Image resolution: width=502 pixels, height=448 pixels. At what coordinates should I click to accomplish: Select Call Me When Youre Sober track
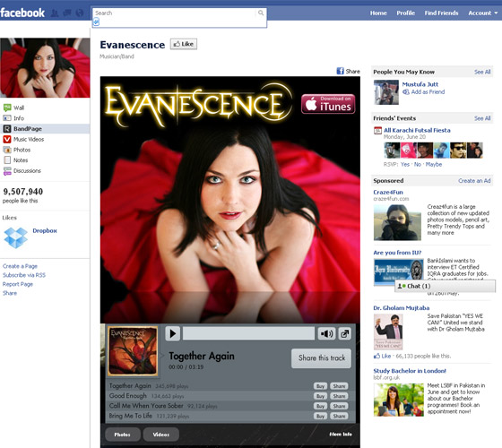[x=146, y=406]
